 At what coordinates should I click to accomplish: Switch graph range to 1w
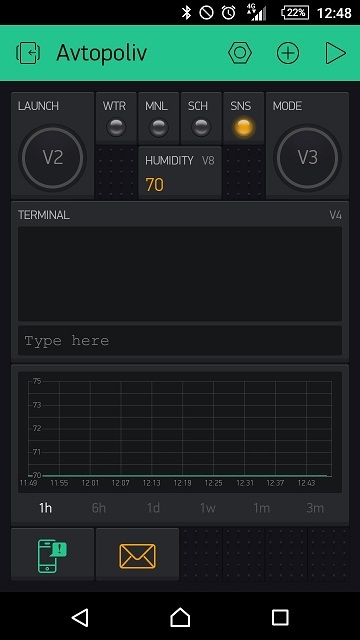[207, 508]
